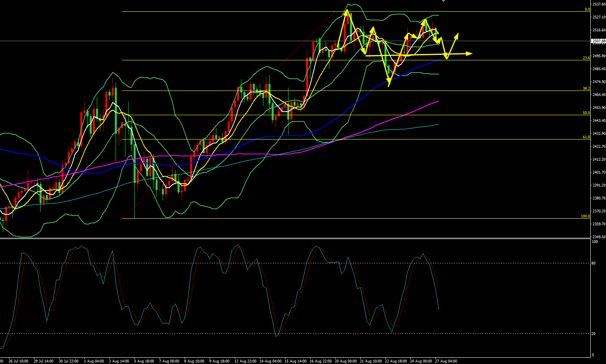Screen dimensions: 606x364
Task: Click the 16 Aug 22:00 time label
Action: [321, 361]
